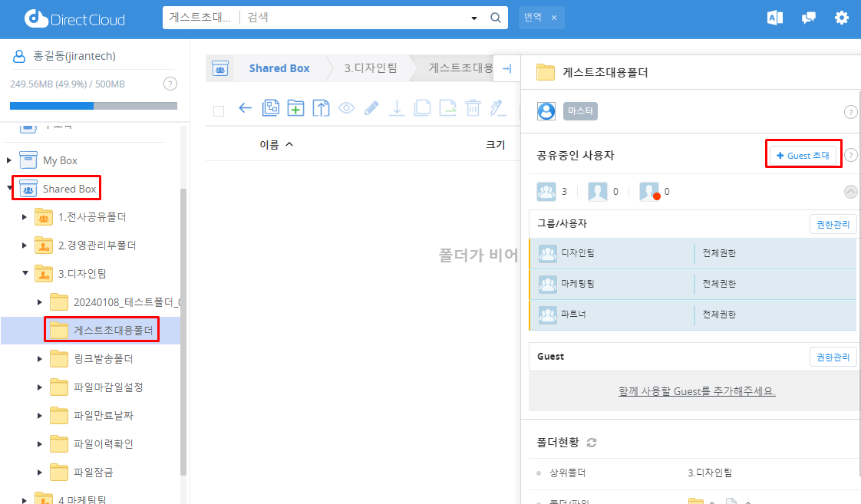Go to Shared Box in the breadcrumb
Screen dimensions: 861x504
pyautogui.click(x=279, y=68)
